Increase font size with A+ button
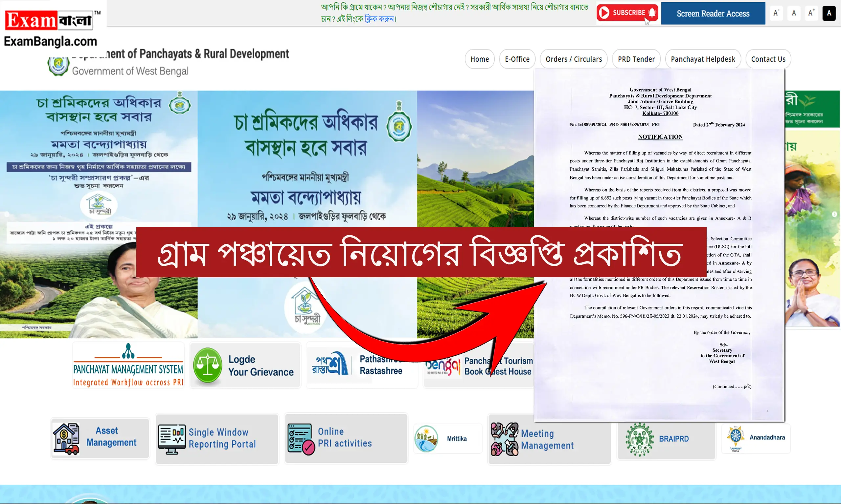 click(811, 13)
